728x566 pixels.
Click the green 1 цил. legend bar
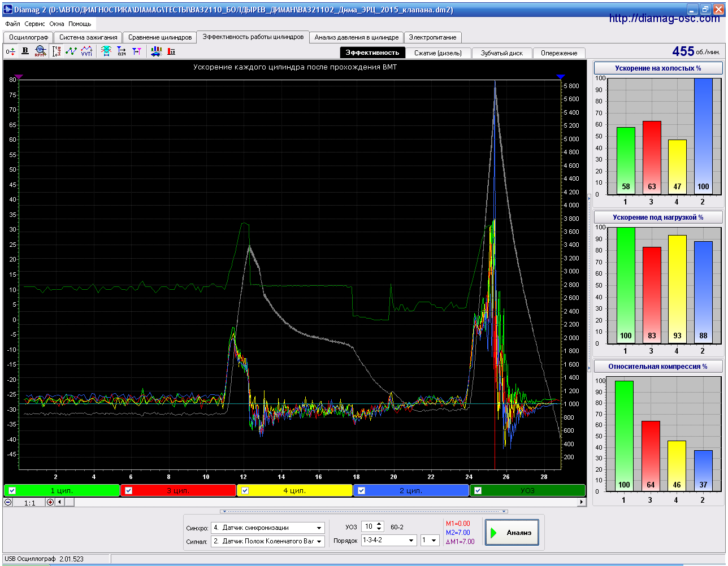pyautogui.click(x=62, y=490)
